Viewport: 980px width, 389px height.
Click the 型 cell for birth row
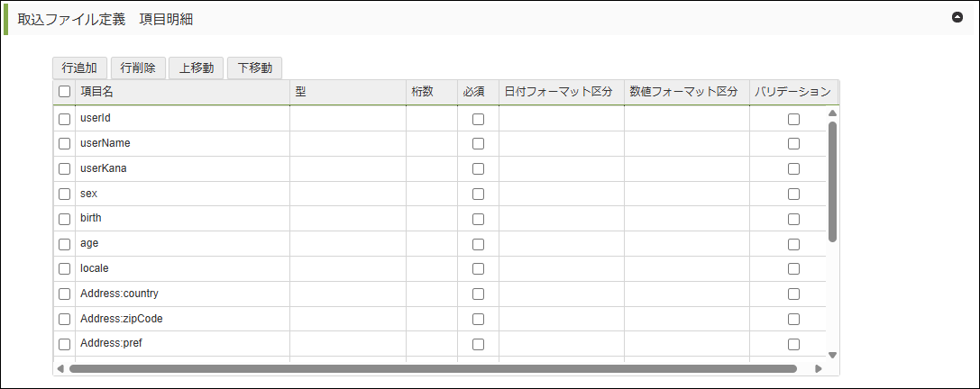[347, 219]
